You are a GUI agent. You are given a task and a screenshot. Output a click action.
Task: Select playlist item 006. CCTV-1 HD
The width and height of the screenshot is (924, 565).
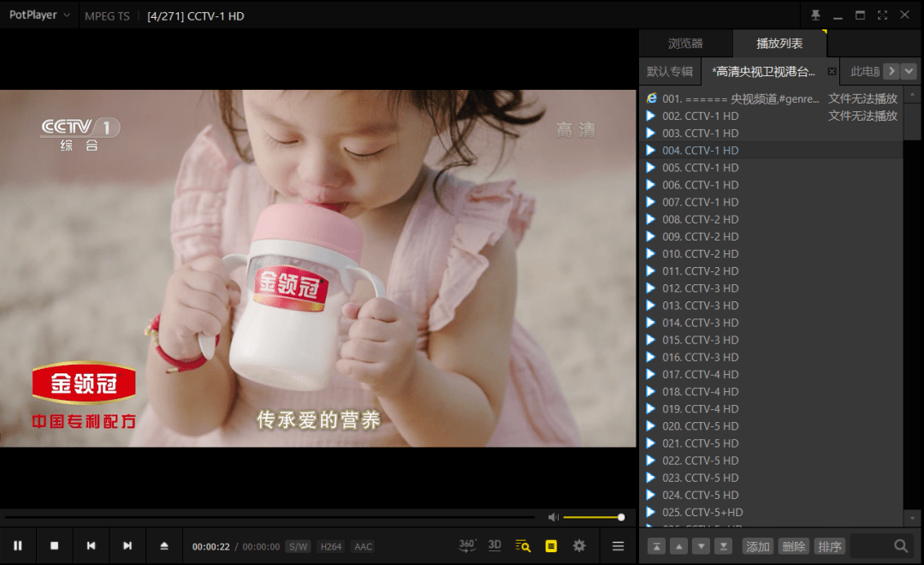pos(771,185)
